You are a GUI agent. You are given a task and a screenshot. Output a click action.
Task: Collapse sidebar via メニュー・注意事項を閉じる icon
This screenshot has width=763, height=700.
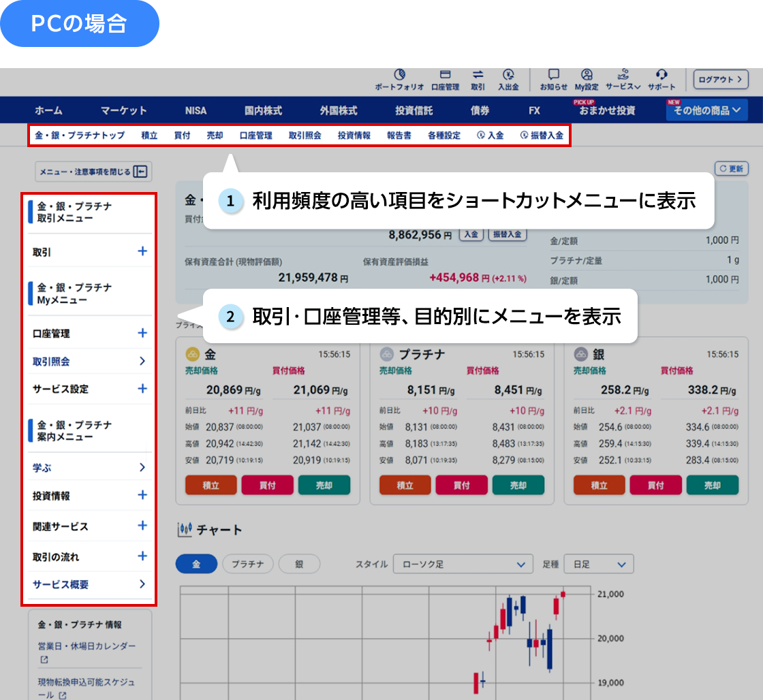140,171
